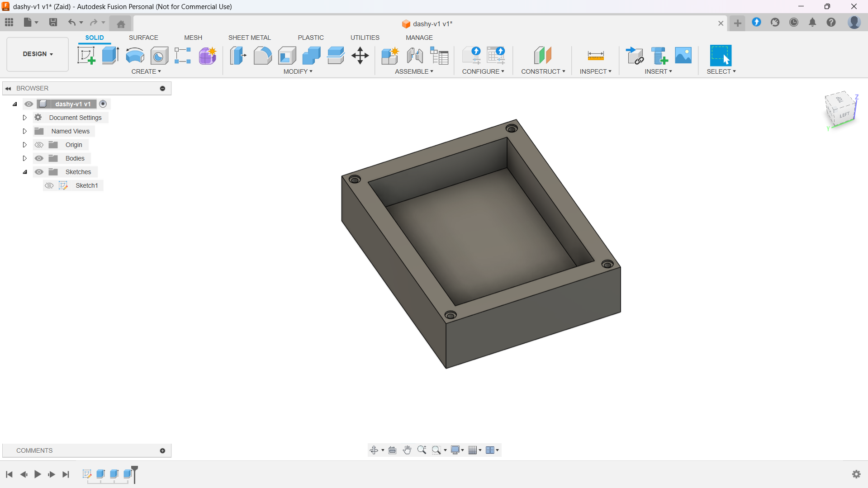Hide the Sketches folder
868x488 pixels.
coord(39,172)
